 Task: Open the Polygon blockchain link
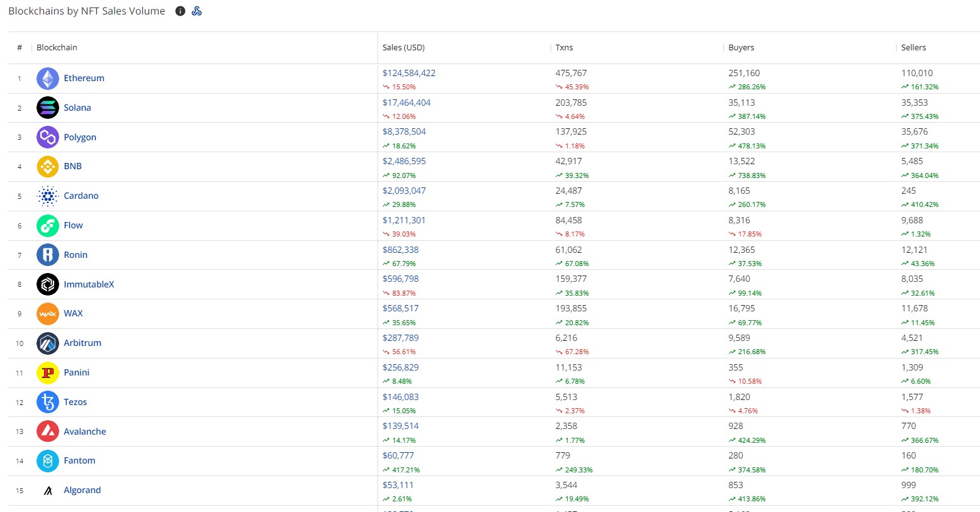pyautogui.click(x=80, y=137)
